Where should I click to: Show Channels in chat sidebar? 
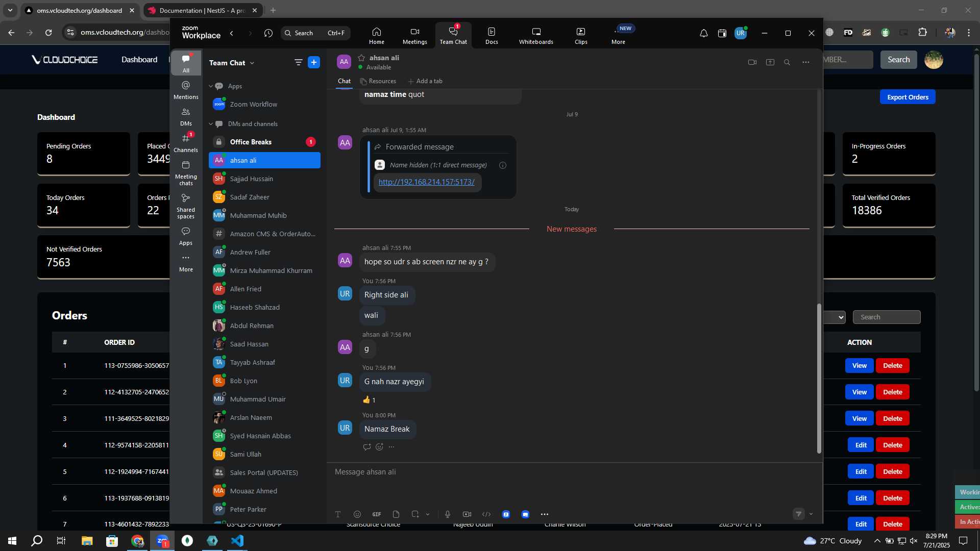(x=186, y=143)
